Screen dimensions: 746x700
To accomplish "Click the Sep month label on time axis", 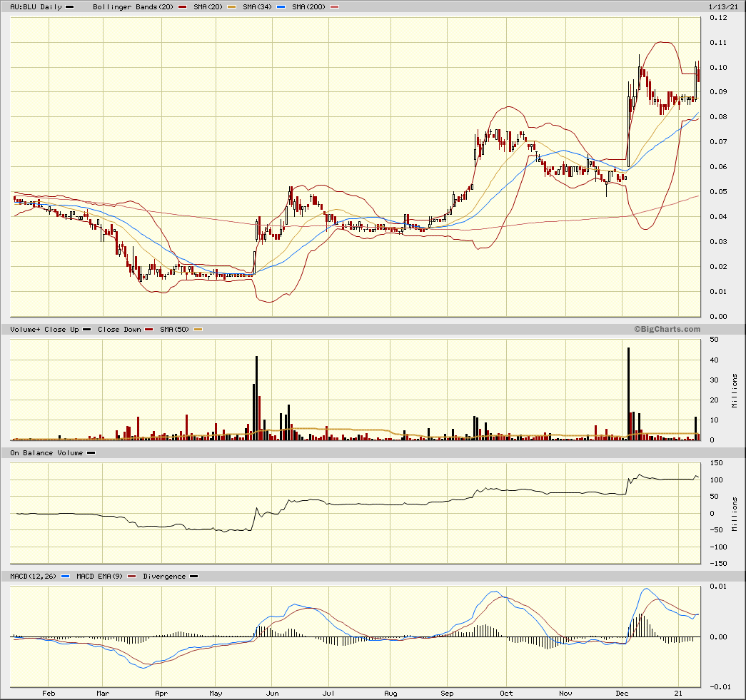I will (x=447, y=693).
